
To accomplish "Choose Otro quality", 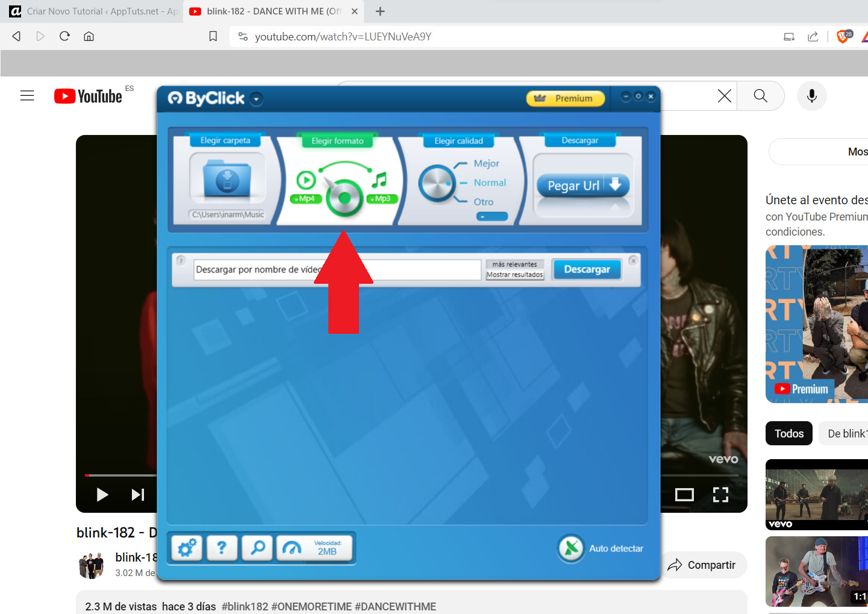I will coord(483,202).
